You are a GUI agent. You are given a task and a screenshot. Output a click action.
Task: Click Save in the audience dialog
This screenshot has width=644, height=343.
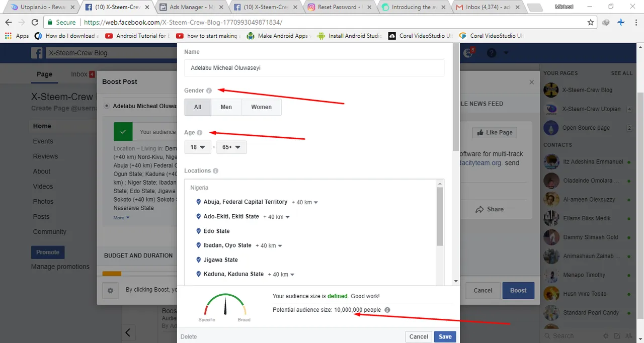click(445, 336)
